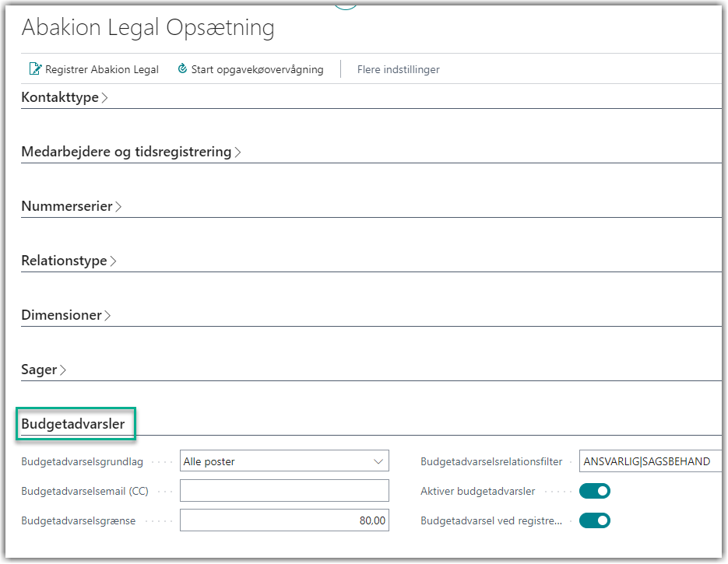Click the Budgetadvarselsemail (CC) field

[284, 491]
